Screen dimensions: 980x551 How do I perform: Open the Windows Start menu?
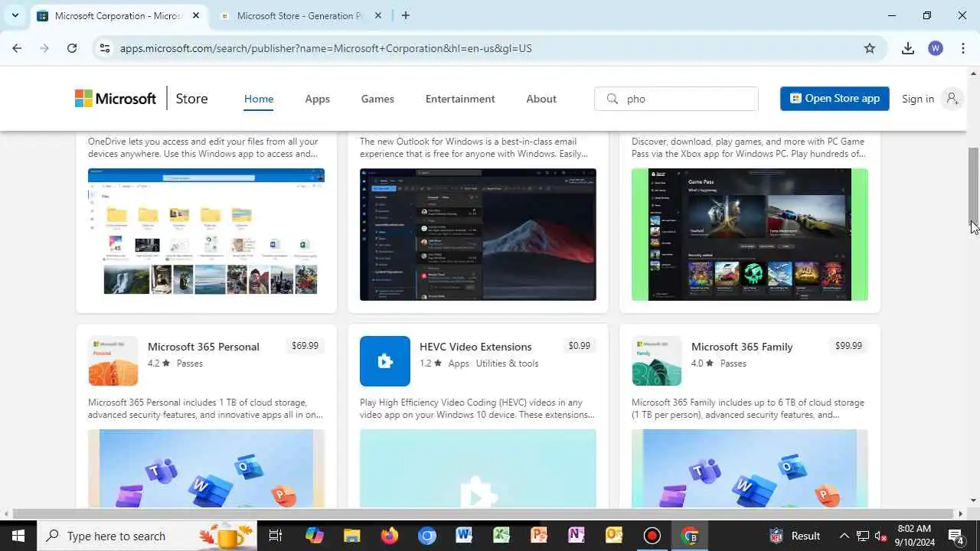pyautogui.click(x=18, y=536)
